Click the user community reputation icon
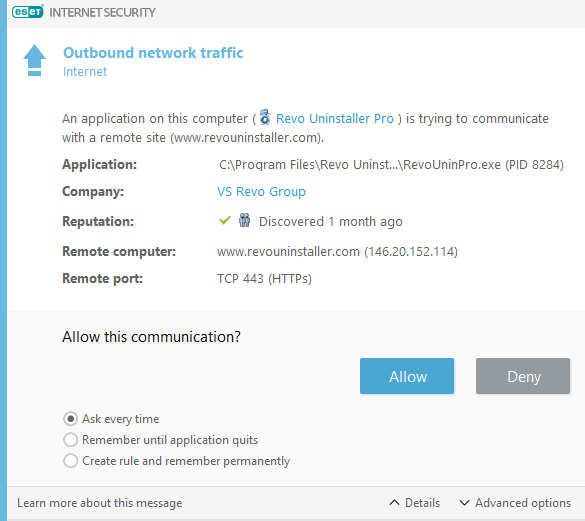The image size is (585, 521). pyautogui.click(x=244, y=220)
